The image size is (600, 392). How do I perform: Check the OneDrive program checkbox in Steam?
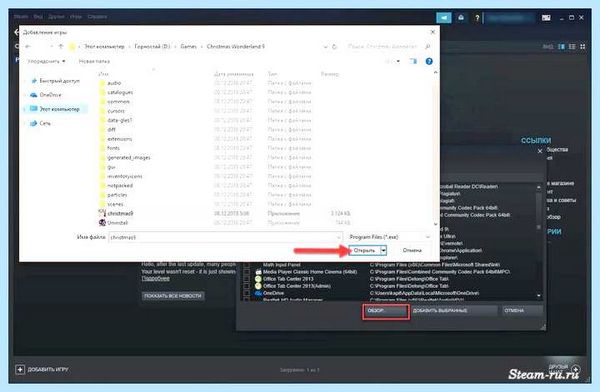point(247,293)
